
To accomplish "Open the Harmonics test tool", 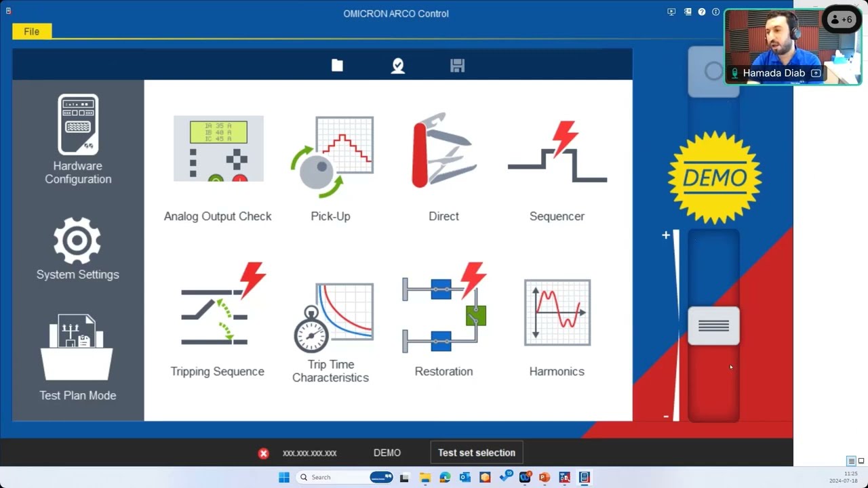I will click(557, 328).
